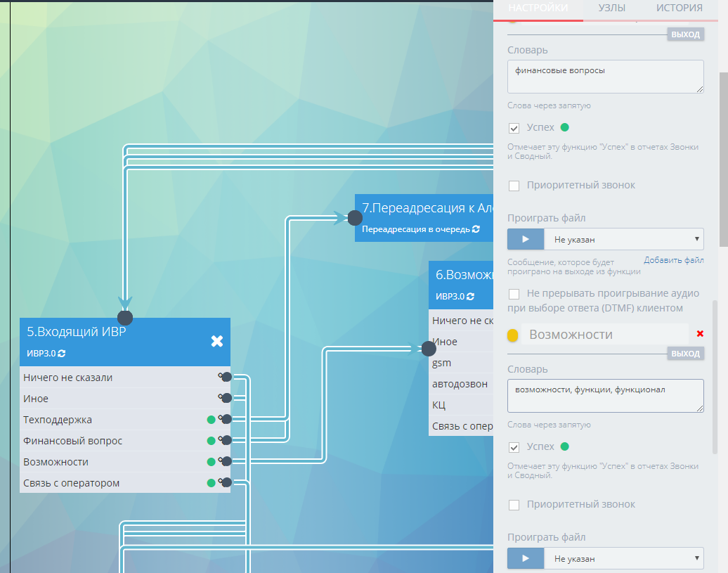The width and height of the screenshot is (728, 573).
Task: Click the Добавить файл link
Action: click(673, 261)
